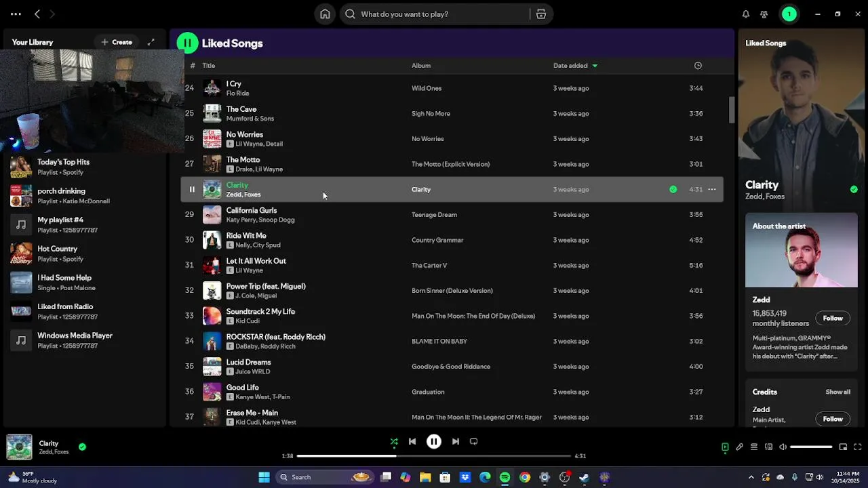Sort tracks by Title column

pyautogui.click(x=209, y=66)
